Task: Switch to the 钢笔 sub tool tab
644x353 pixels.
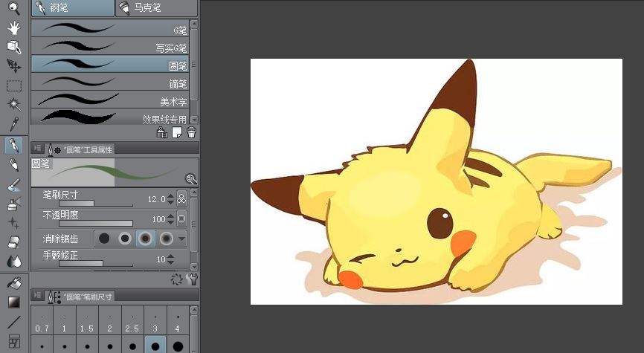Action: pos(73,7)
